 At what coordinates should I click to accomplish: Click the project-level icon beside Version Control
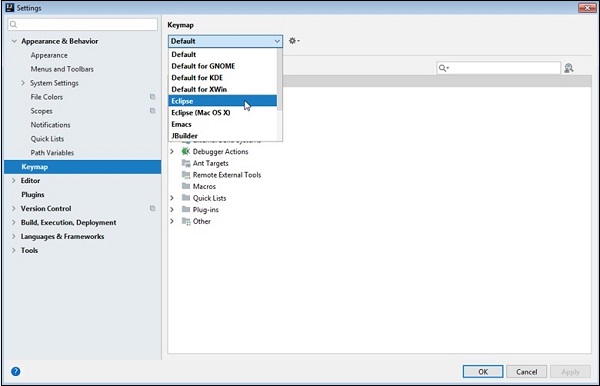(x=153, y=208)
